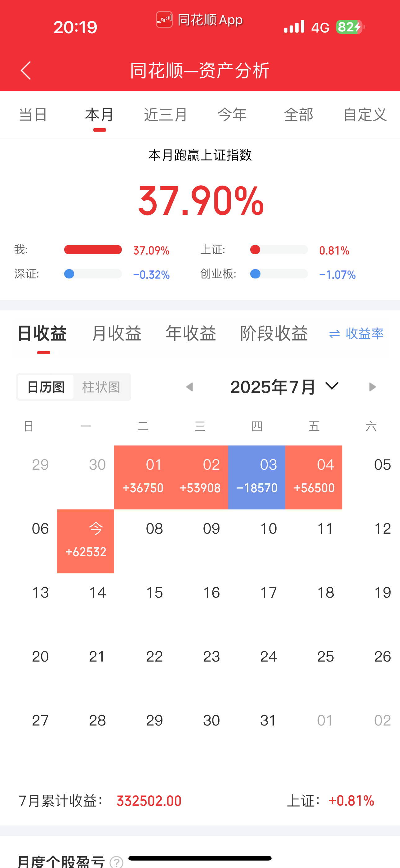This screenshot has width=400, height=868.
Task: Select calendar day 08
Action: (154, 529)
